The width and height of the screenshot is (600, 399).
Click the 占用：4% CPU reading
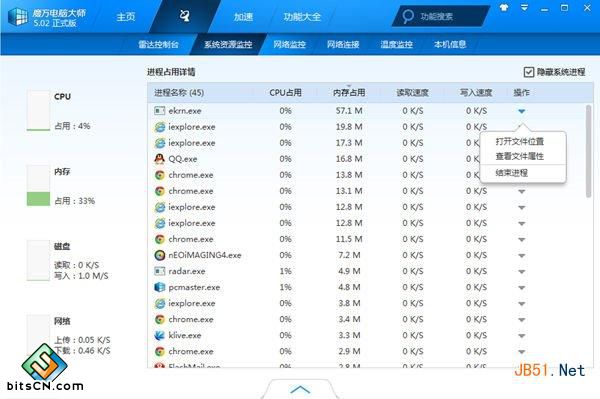click(72, 126)
